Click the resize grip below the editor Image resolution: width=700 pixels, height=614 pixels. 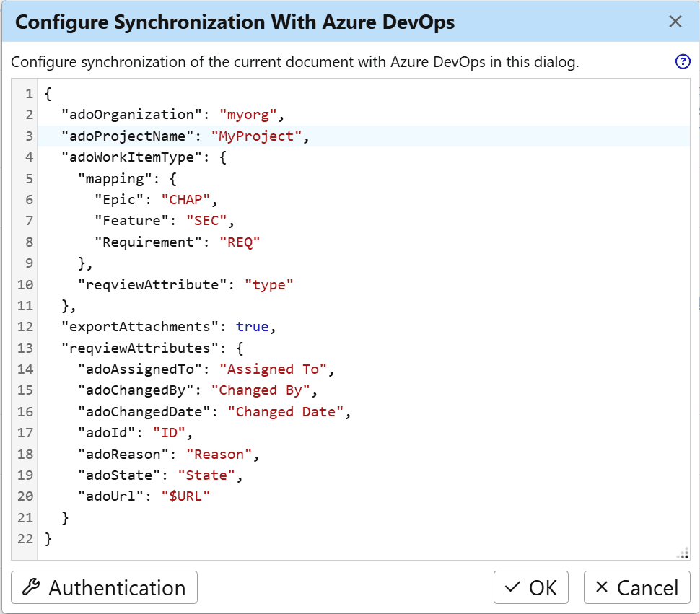(x=683, y=554)
